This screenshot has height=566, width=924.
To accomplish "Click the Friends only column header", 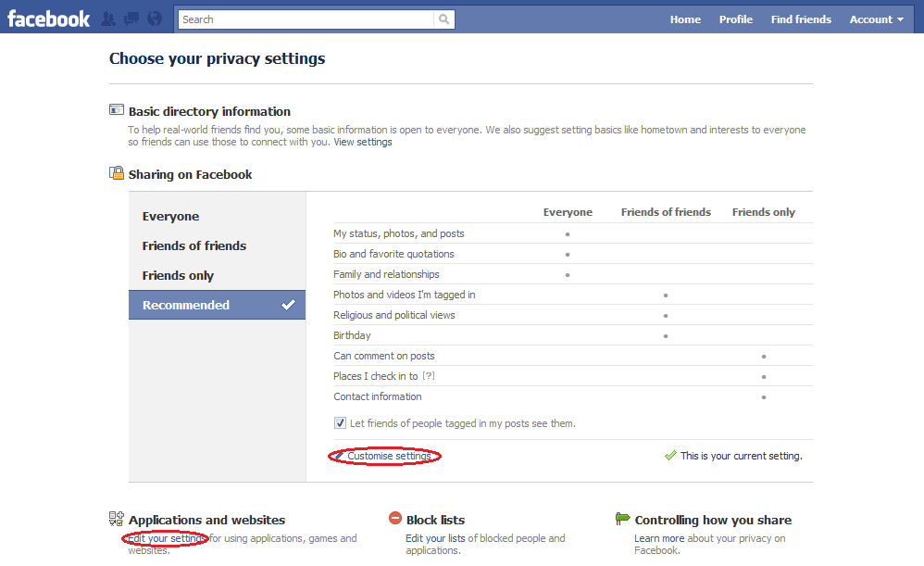I will [x=763, y=212].
